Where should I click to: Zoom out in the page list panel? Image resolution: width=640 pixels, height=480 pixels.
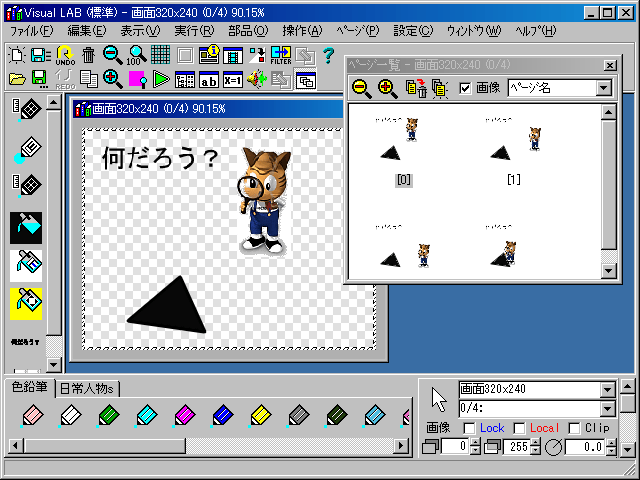click(x=362, y=89)
